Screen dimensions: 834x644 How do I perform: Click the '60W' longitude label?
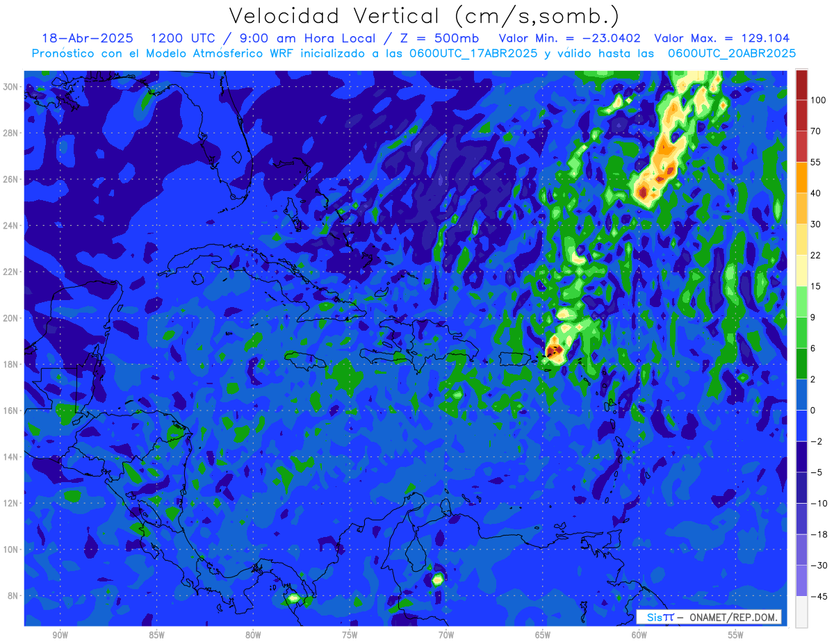pyautogui.click(x=639, y=635)
